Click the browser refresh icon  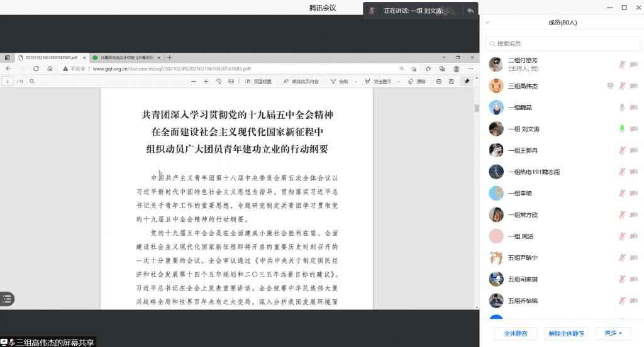(36, 69)
